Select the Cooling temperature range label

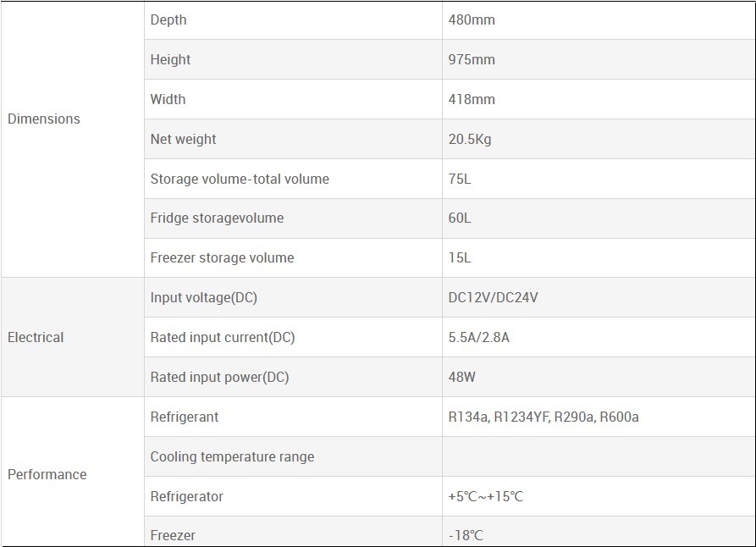[232, 456]
